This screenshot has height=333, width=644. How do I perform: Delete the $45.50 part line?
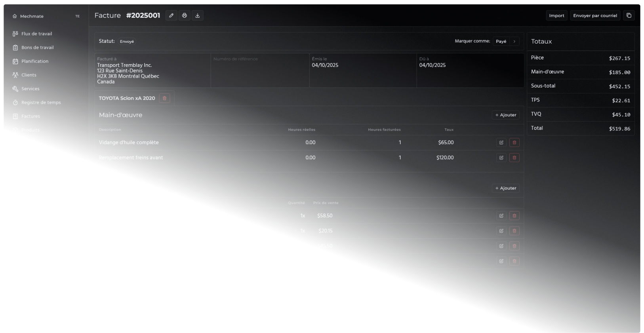click(x=514, y=246)
